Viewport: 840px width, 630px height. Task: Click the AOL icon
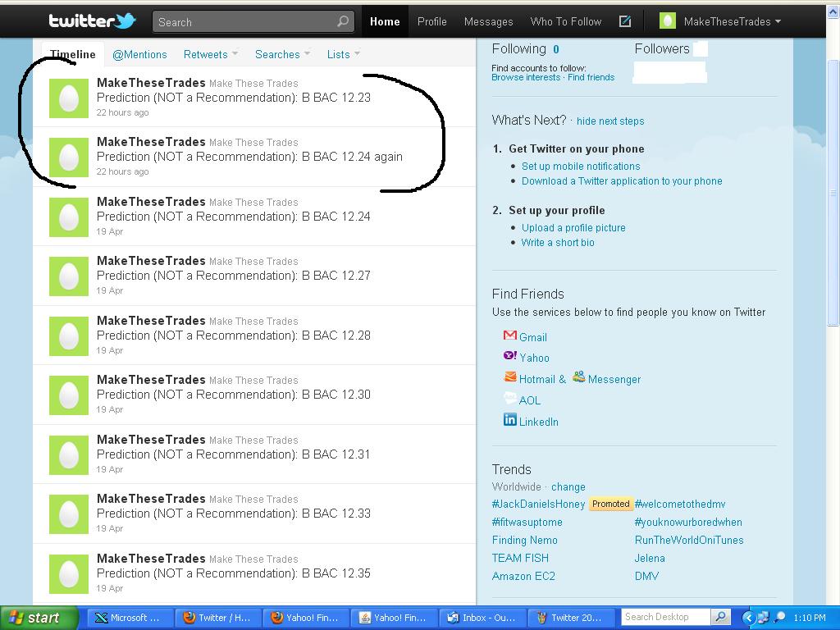click(510, 398)
